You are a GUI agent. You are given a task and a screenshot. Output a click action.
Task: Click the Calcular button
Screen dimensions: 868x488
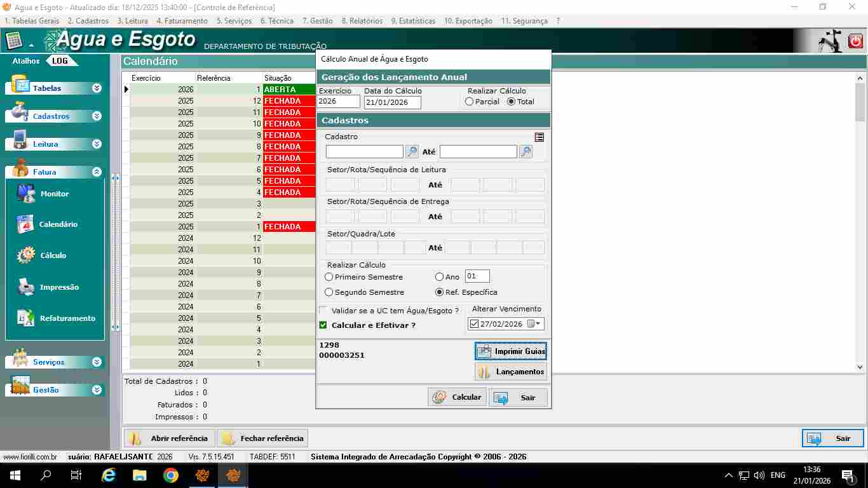(457, 397)
